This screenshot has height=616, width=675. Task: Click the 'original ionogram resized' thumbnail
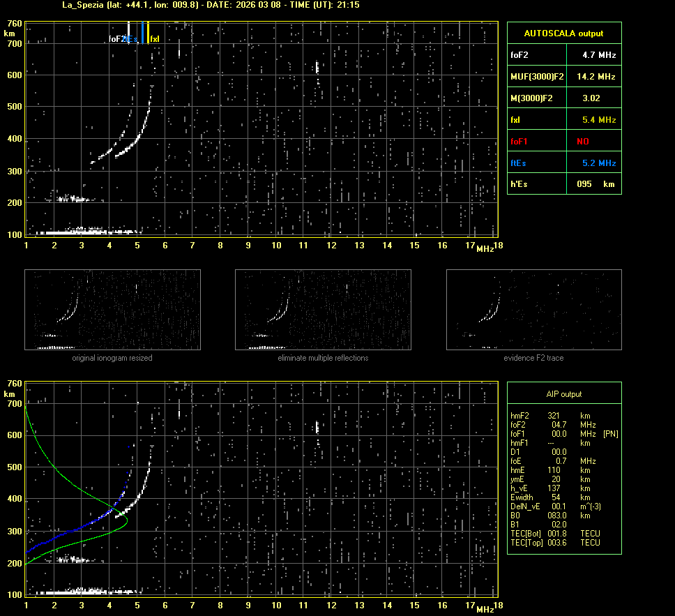[112, 310]
